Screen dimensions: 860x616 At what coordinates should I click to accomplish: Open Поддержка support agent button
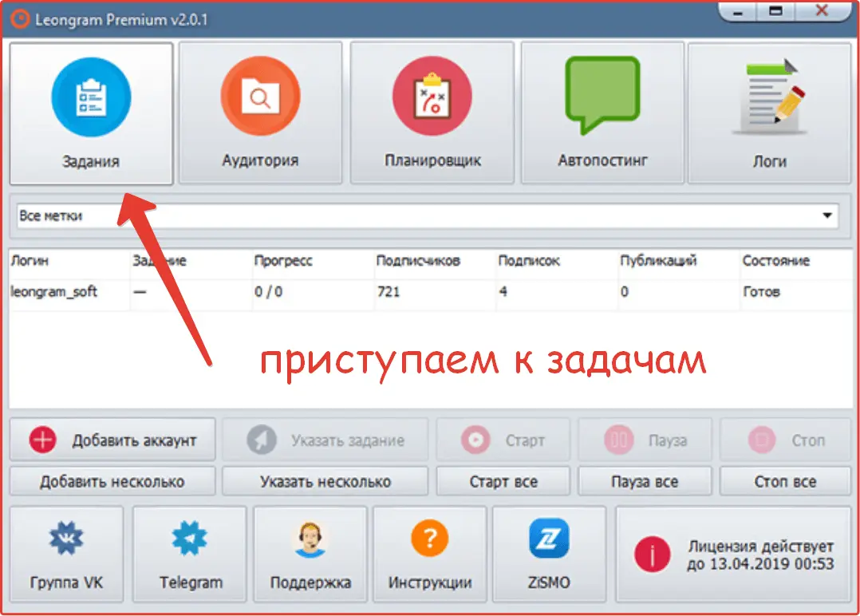(310, 554)
